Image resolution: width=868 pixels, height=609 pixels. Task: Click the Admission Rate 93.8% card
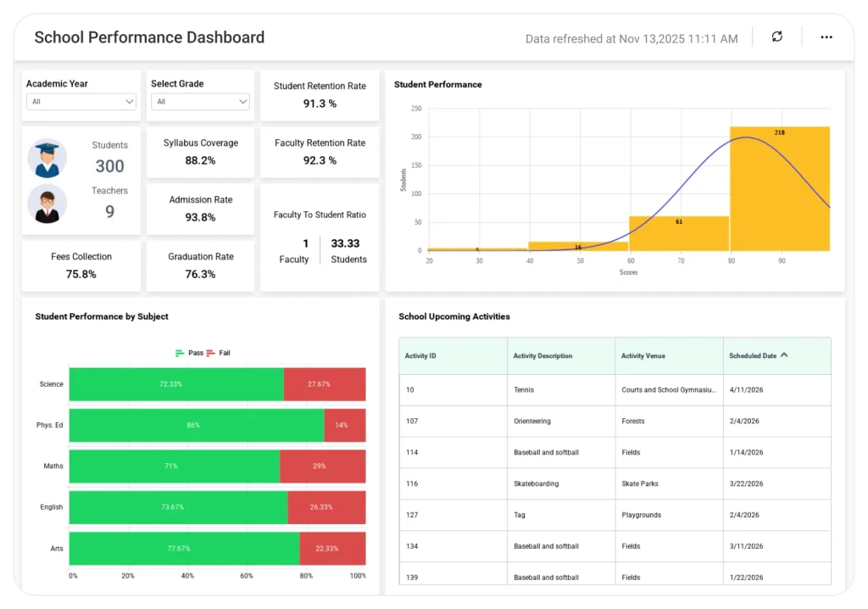[200, 209]
